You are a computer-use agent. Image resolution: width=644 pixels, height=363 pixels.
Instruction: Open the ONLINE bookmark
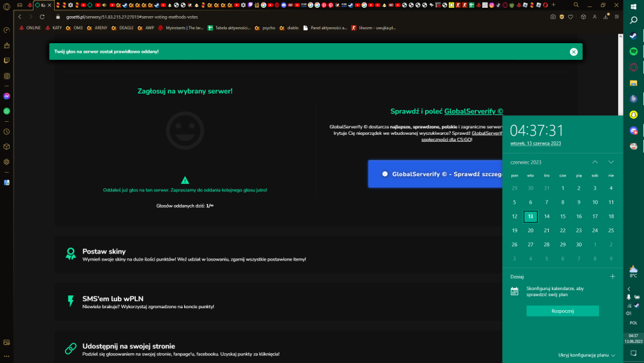pos(30,28)
